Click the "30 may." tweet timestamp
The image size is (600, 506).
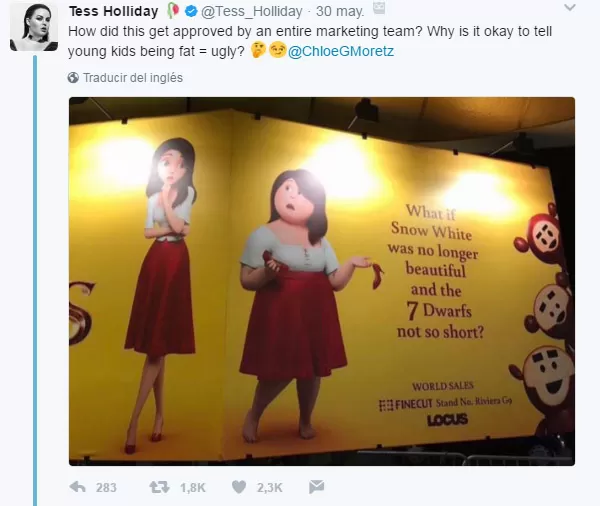(341, 11)
